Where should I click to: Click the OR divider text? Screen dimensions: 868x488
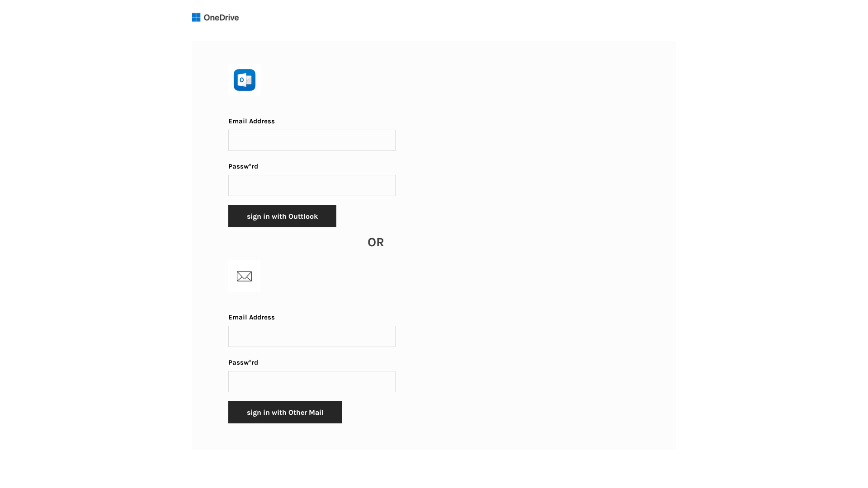click(x=375, y=242)
